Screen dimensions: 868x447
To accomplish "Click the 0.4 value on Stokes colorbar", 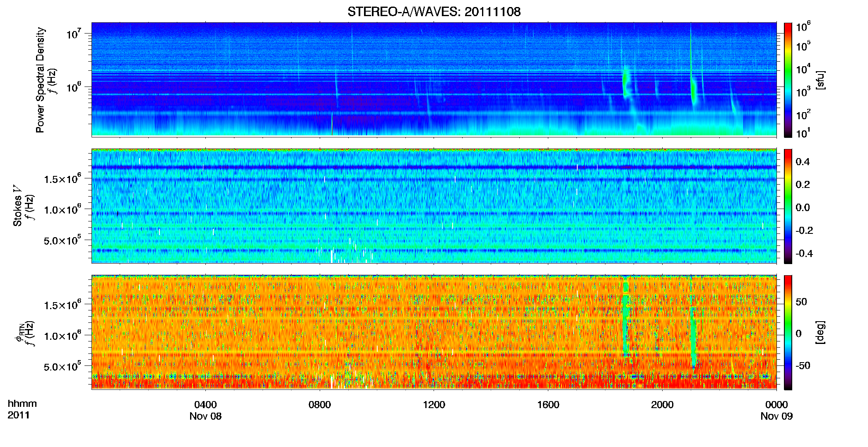I will click(803, 162).
